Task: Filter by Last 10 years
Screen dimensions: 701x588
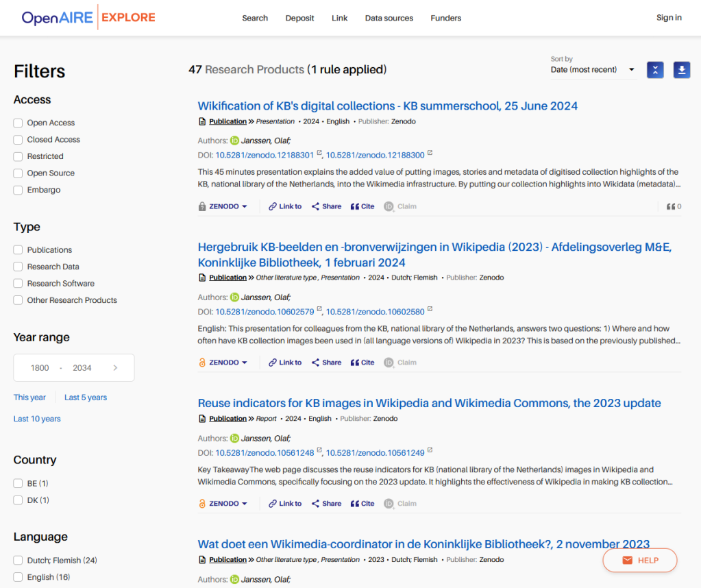Action: pos(37,419)
